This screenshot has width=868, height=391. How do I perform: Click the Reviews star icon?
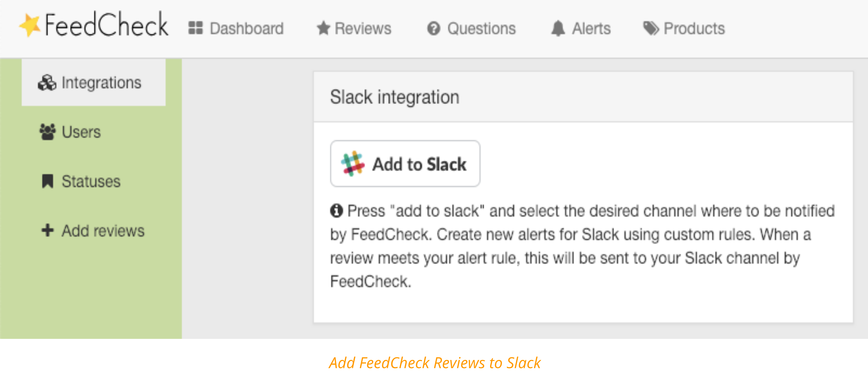tap(324, 28)
